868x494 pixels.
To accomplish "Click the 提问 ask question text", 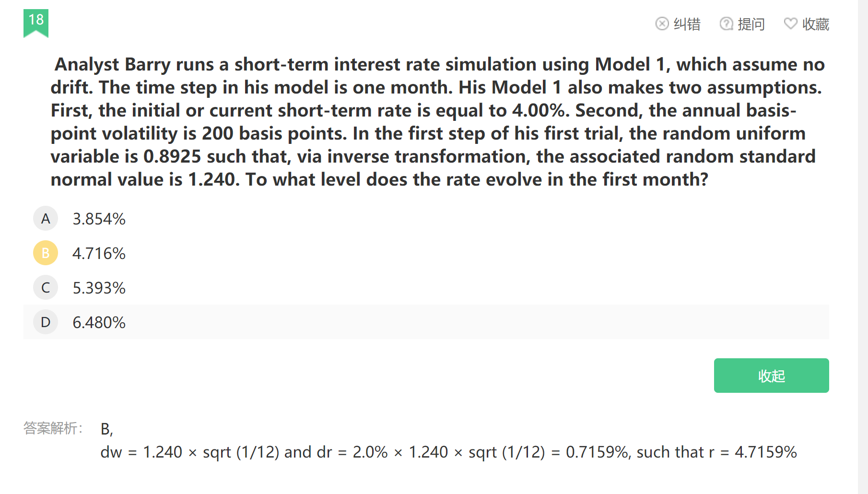I will [751, 24].
